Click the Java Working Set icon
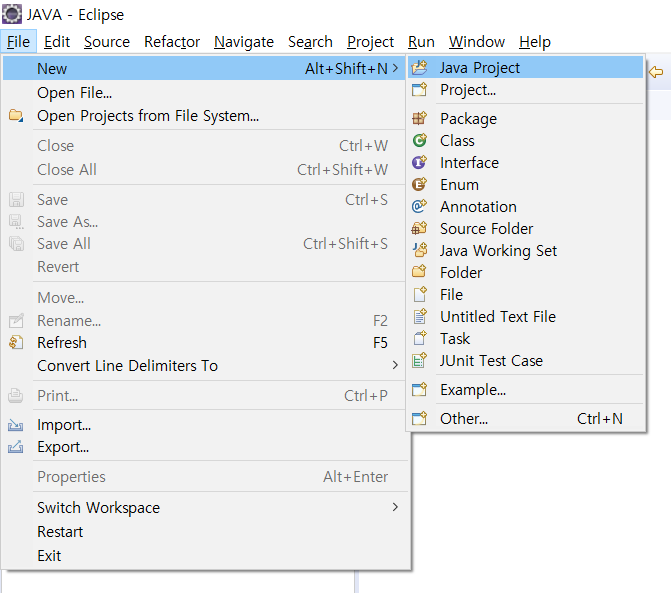671x593 pixels. (419, 250)
